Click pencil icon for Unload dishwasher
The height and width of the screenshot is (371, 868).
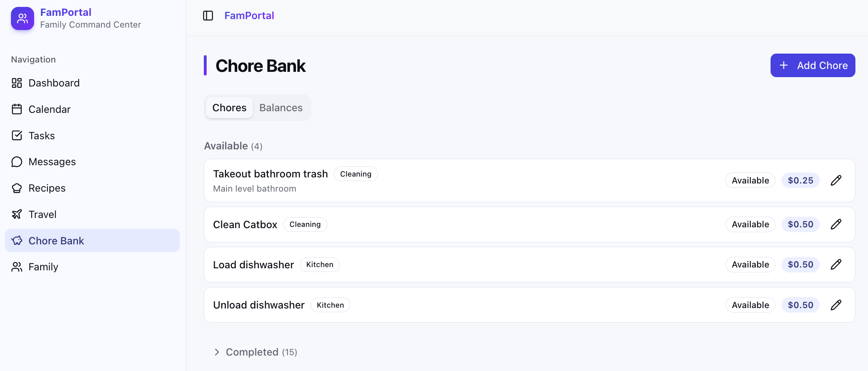836,305
